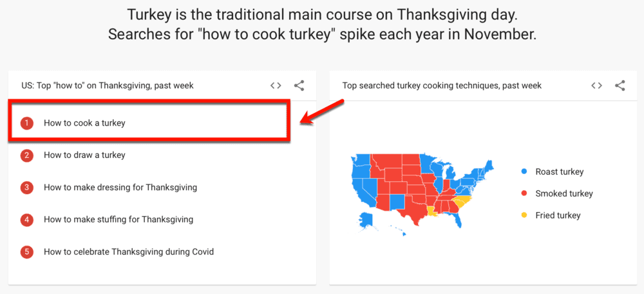644x294 pixels.
Task: Open 'How to cook a turkey' result
Action: click(x=84, y=122)
